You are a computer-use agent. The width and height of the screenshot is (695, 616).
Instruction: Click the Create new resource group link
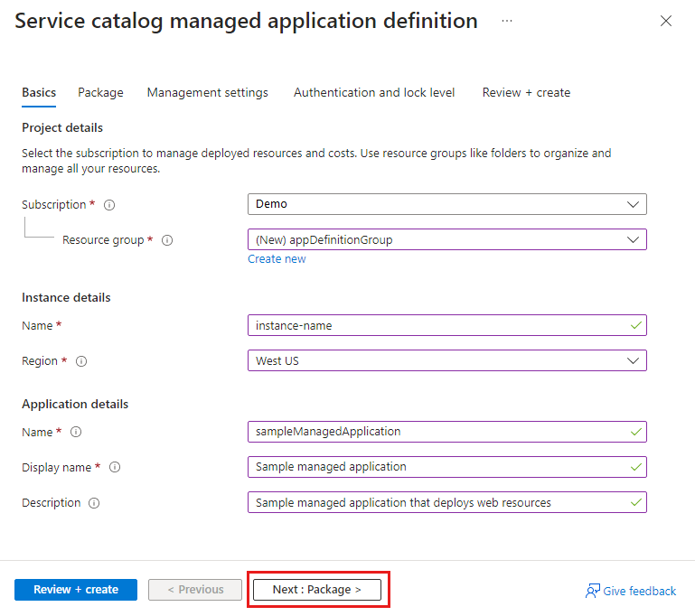tap(277, 259)
